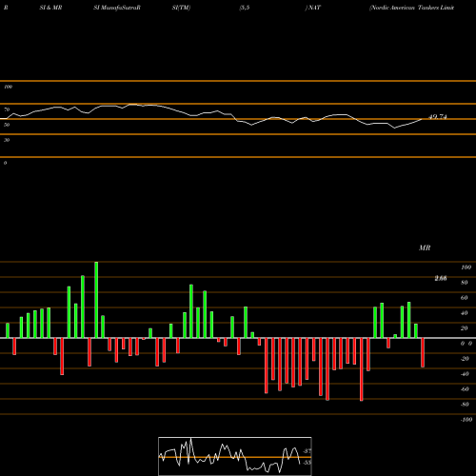Viewport: 476px width, 476px height.
Task: Click the MR axis label 80
Action: pos(465,283)
